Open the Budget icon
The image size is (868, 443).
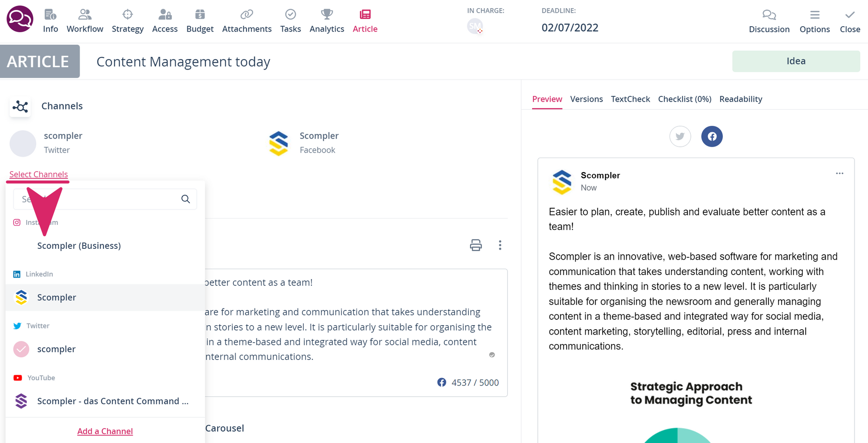pyautogui.click(x=200, y=14)
